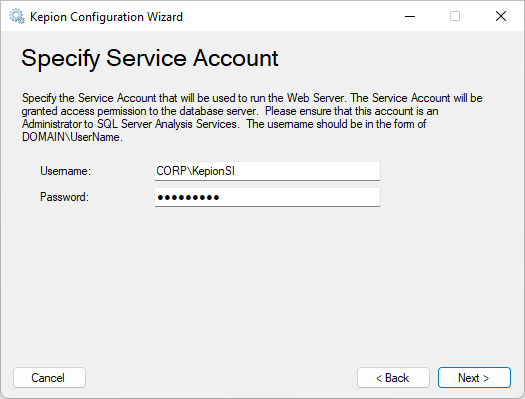Click the Next > button
The image size is (525, 399).
(474, 378)
